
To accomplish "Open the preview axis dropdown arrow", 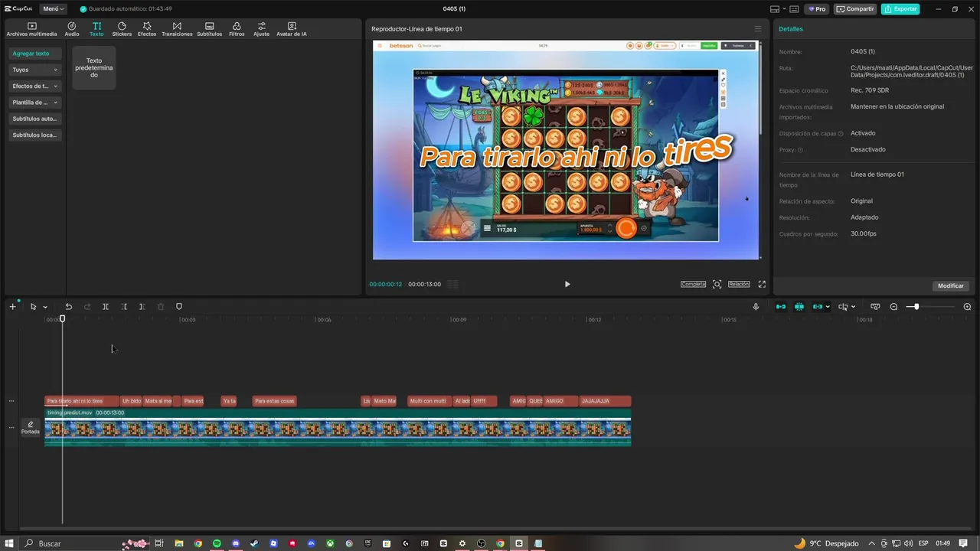I will pos(854,307).
